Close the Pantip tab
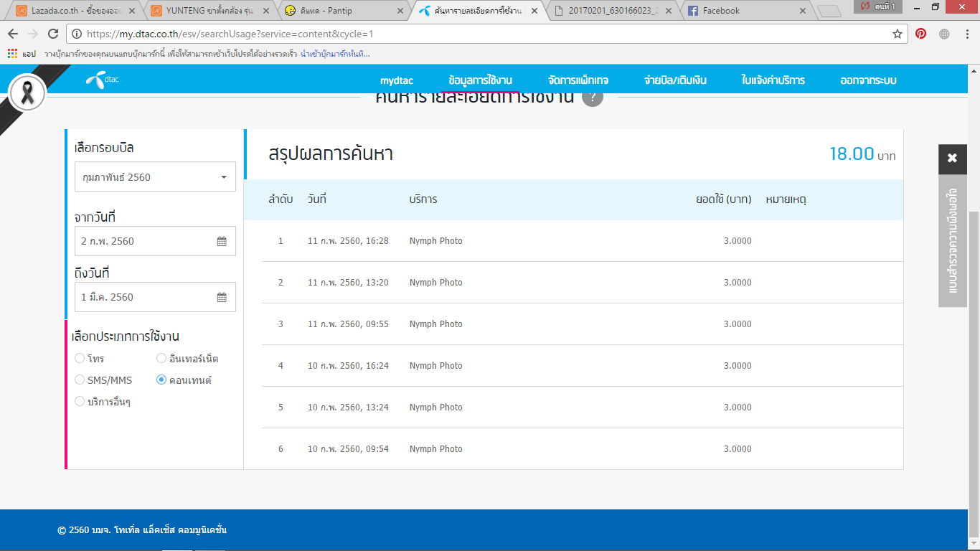This screenshot has width=980, height=551. point(400,11)
